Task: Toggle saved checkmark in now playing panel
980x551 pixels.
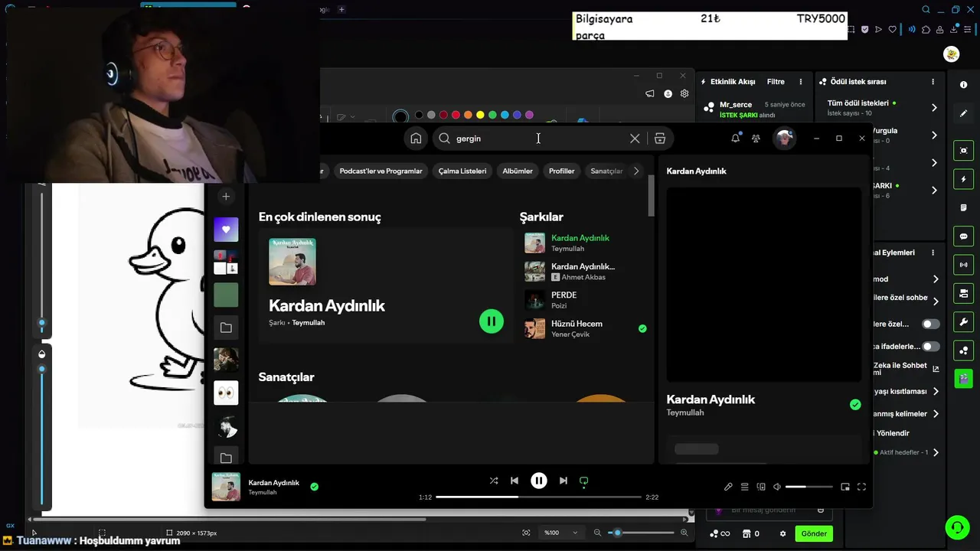Action: 855,405
